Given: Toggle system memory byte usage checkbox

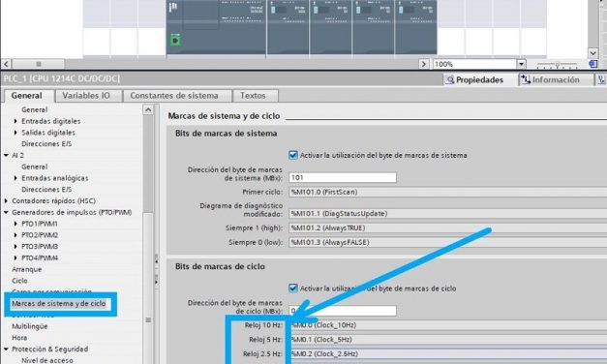Looking at the screenshot, I should tap(293, 155).
